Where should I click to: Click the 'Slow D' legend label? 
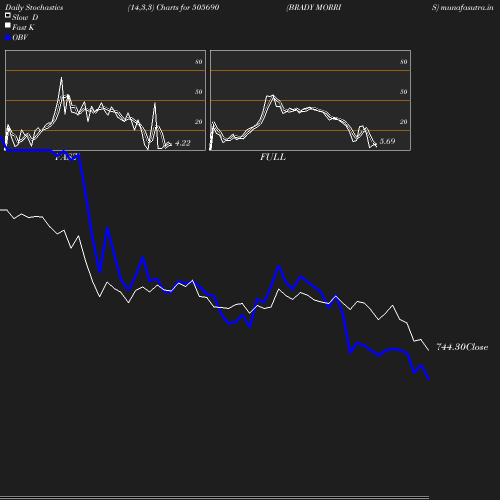pyautogui.click(x=25, y=17)
